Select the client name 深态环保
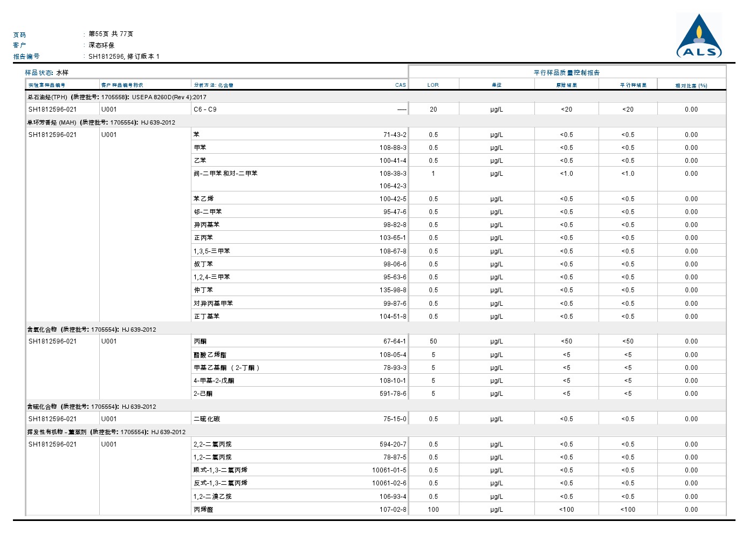Image resolution: width=756 pixels, height=535 pixels. 101,45
